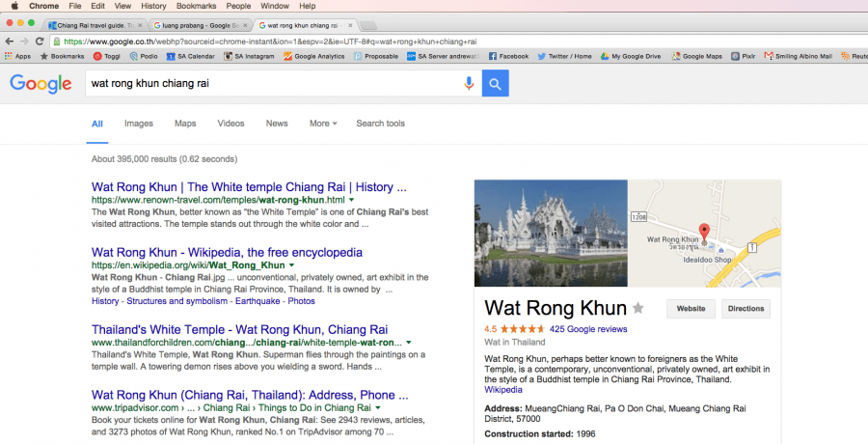The width and height of the screenshot is (868, 444).
Task: Open the Pixlr bookmark
Action: (x=744, y=56)
